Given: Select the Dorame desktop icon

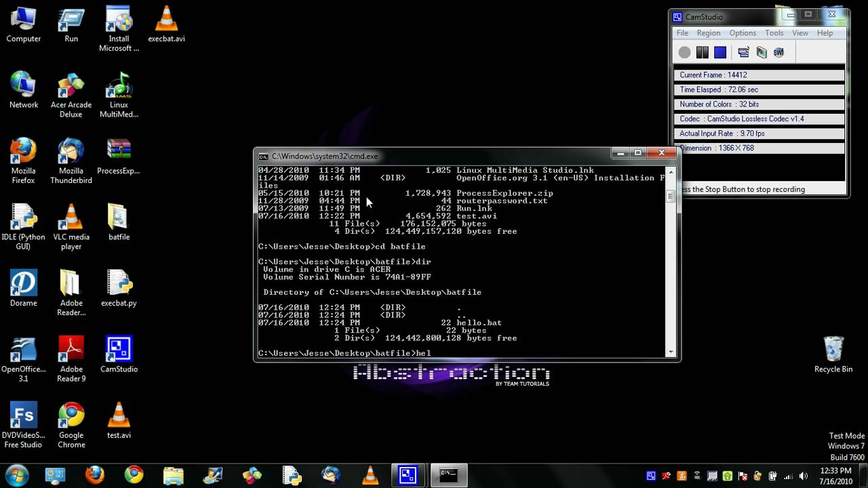Looking at the screenshot, I should click(x=24, y=288).
